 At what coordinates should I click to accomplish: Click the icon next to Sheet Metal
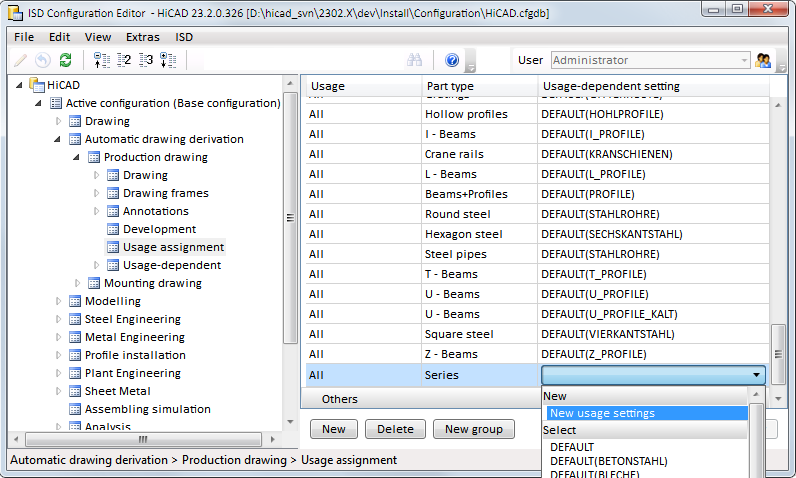pos(75,391)
